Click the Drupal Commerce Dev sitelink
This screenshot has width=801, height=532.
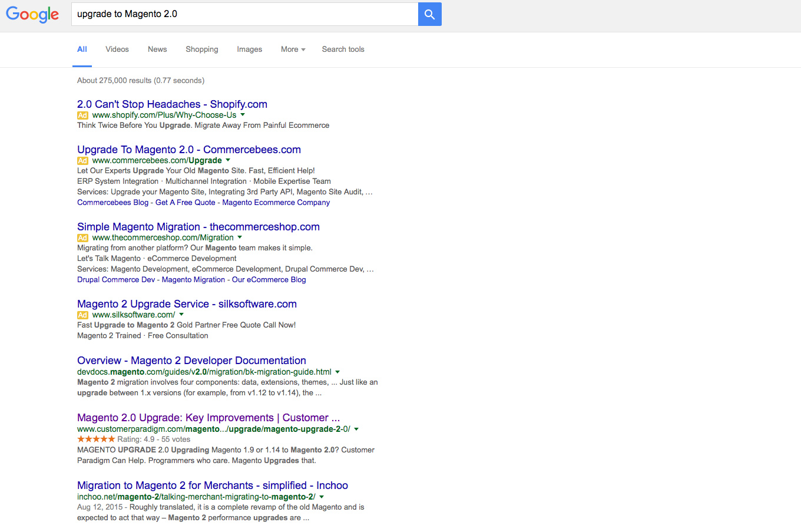[116, 280]
